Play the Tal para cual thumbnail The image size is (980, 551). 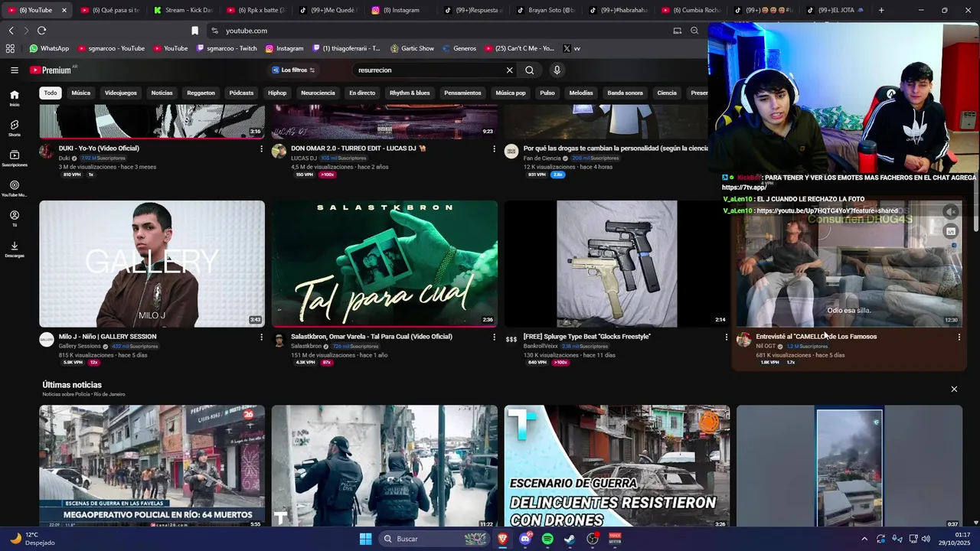[x=384, y=264]
